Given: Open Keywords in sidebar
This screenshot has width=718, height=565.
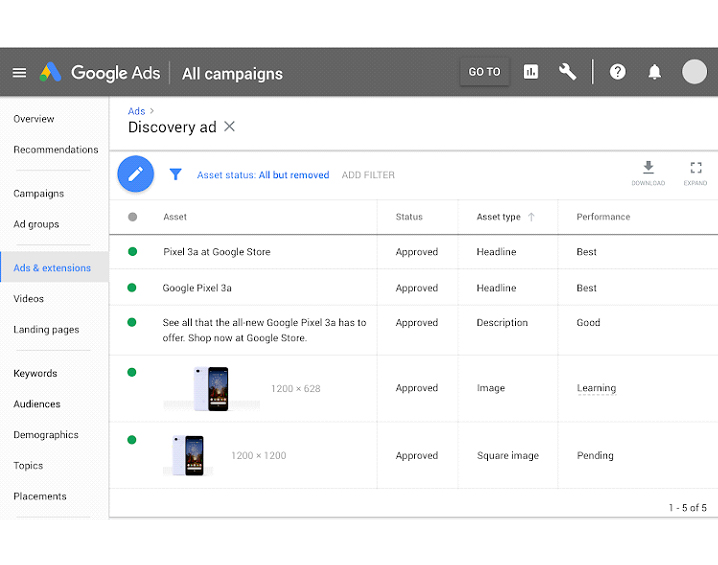Looking at the screenshot, I should (x=35, y=374).
